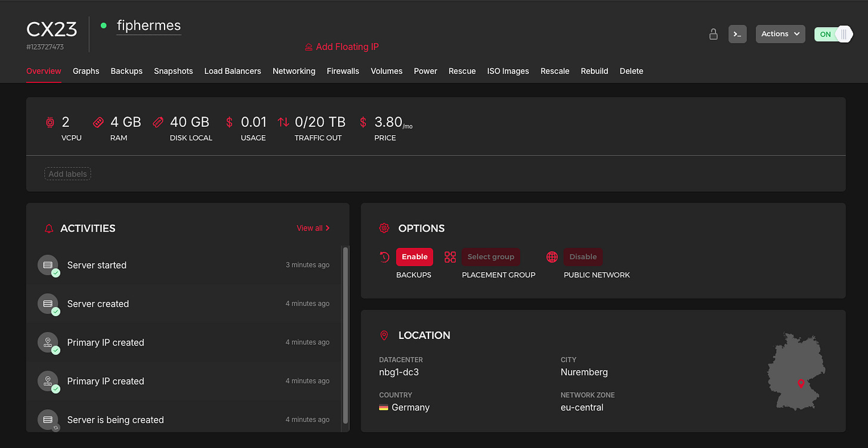Toggle the server power ON switch
Viewport: 868px width, 448px height.
click(833, 34)
